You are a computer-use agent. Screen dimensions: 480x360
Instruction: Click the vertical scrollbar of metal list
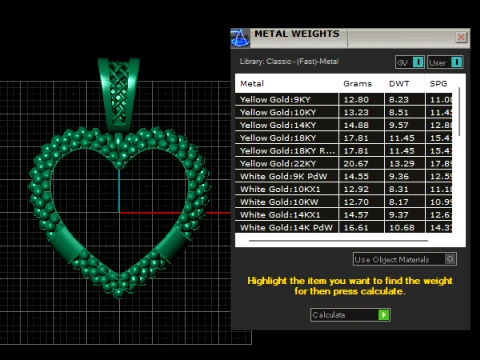click(x=459, y=111)
